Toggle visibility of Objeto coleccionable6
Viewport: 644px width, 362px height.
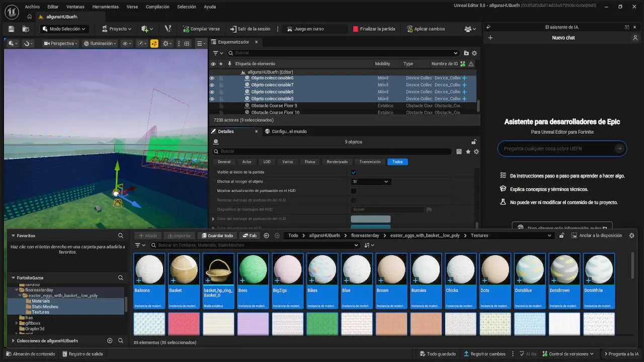[212, 78]
